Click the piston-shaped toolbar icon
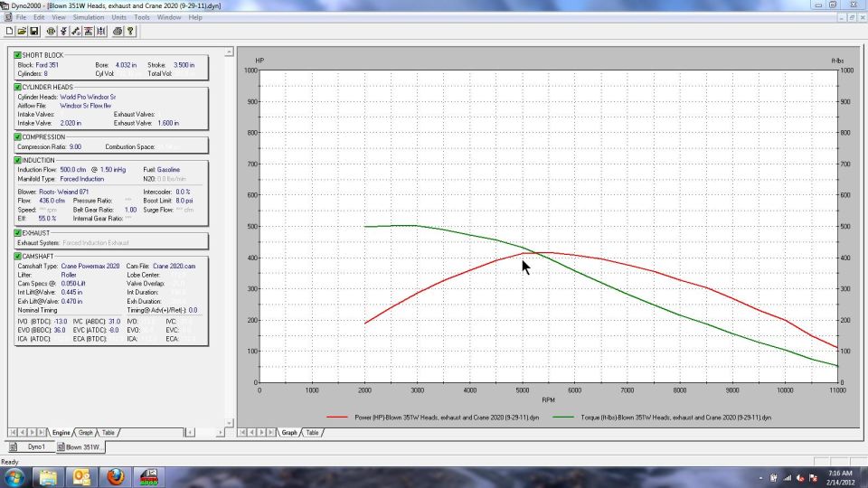This screenshot has width=868, height=488. [63, 32]
